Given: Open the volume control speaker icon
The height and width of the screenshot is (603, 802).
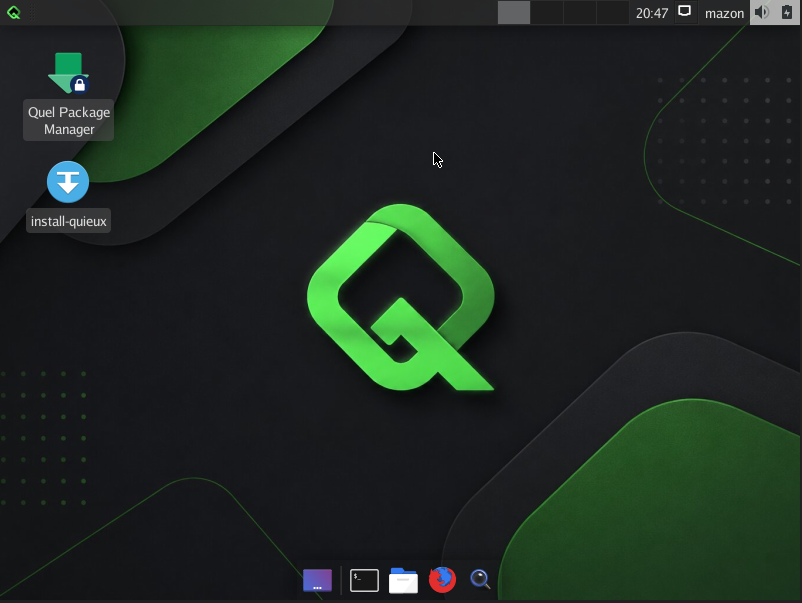Looking at the screenshot, I should click(762, 12).
